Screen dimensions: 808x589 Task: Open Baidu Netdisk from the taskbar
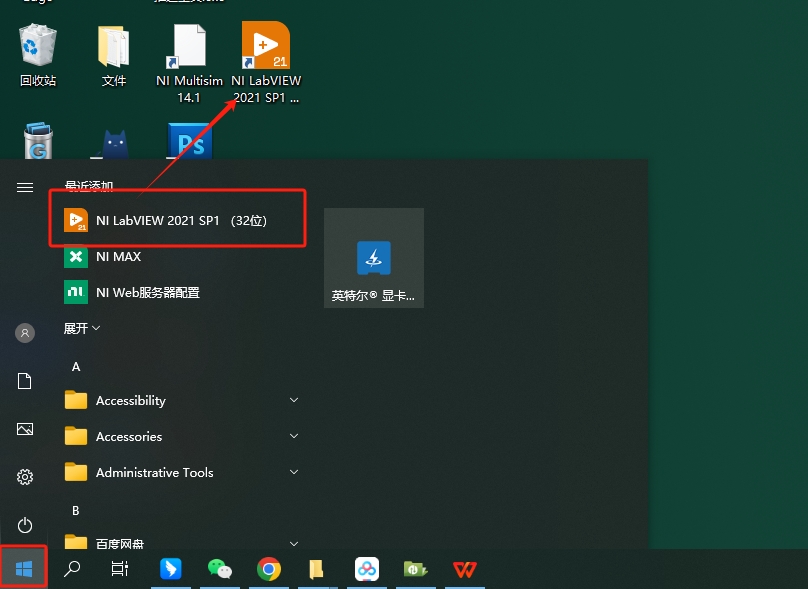(366, 569)
